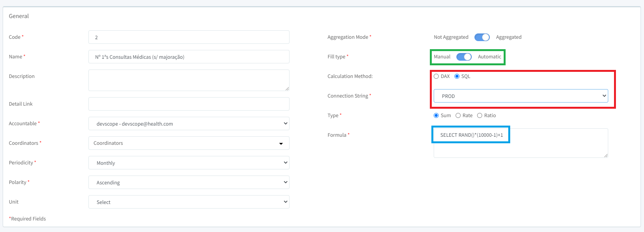Click the Name field with the consultas value

pos(189,56)
